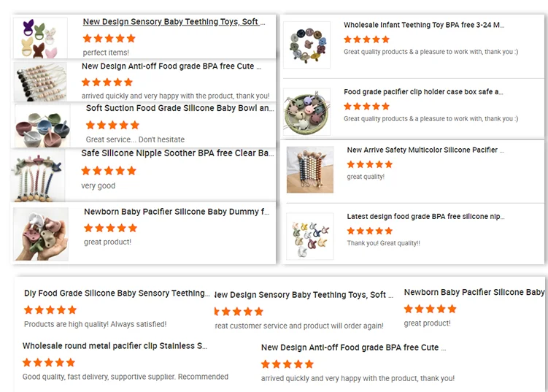This screenshot has height=392, width=548.
Task: Open Soft Suction Food Grade Silicone Baby Bowl link
Action: [180, 108]
